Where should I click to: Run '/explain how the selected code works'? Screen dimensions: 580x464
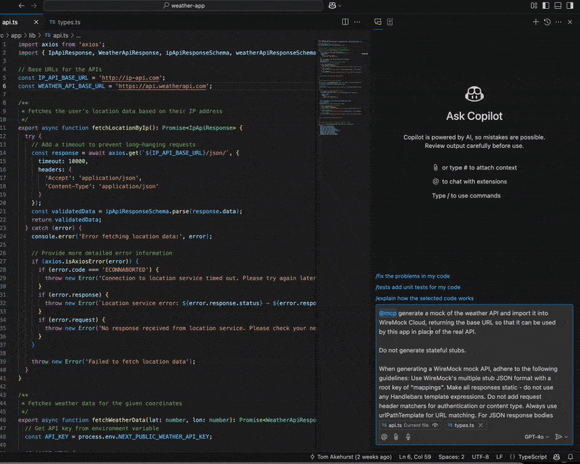tap(424, 298)
